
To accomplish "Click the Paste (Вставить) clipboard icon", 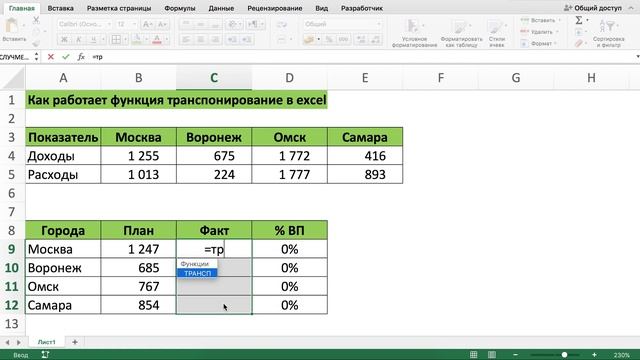I will 12,26.
